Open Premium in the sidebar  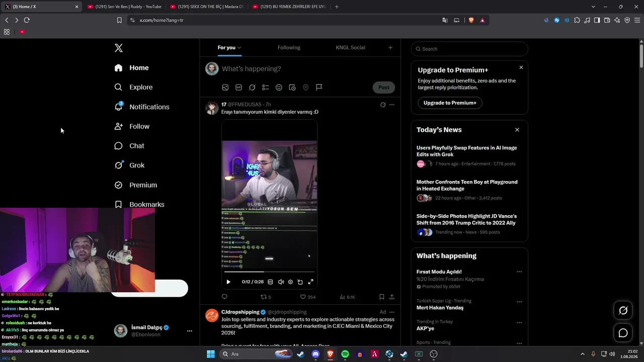coord(136,185)
